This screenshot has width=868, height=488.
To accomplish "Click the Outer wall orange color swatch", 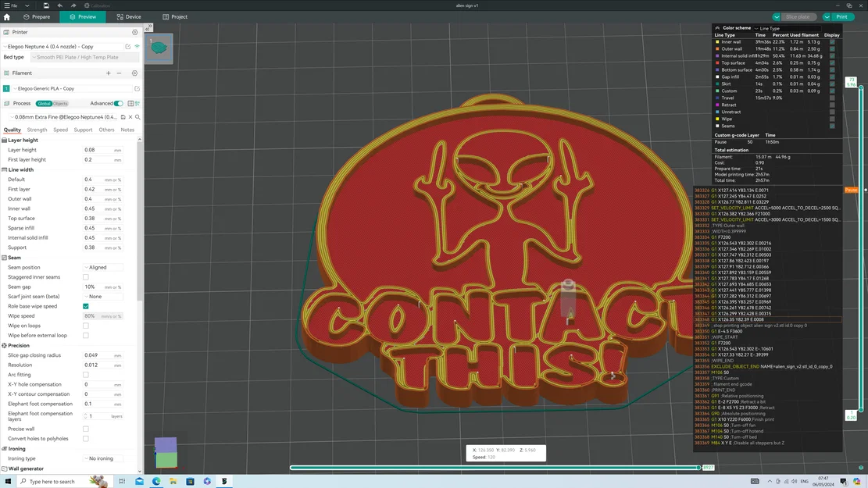I will (x=717, y=48).
